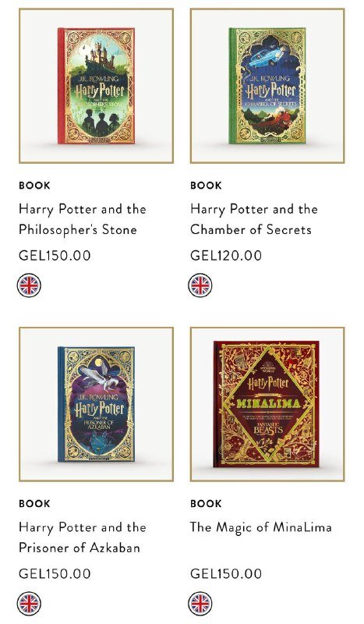Click the UK flag icon under Philosopher's Stone

point(29,285)
